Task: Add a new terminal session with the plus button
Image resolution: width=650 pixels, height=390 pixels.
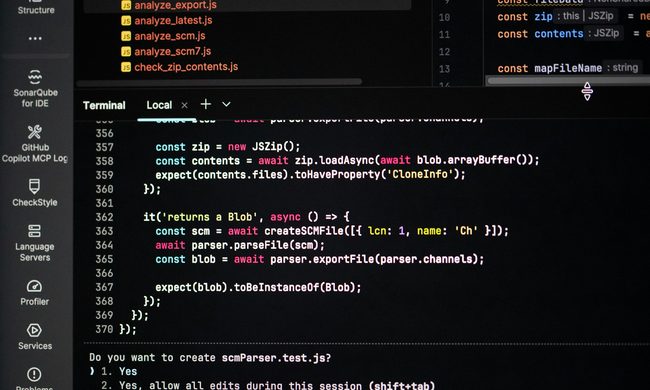Action: click(206, 104)
